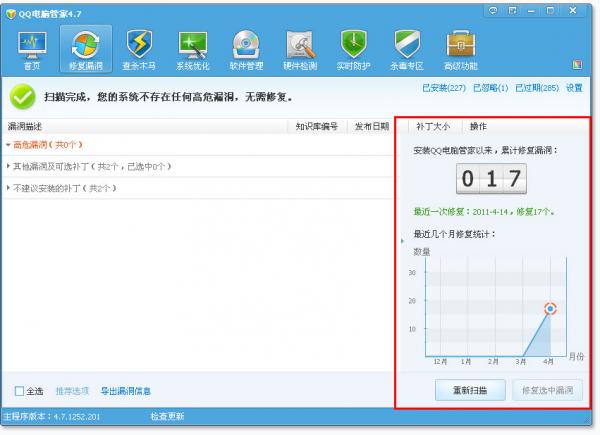Select the 修复漏洞 toolbar icon
The width and height of the screenshot is (600, 435).
pos(86,50)
